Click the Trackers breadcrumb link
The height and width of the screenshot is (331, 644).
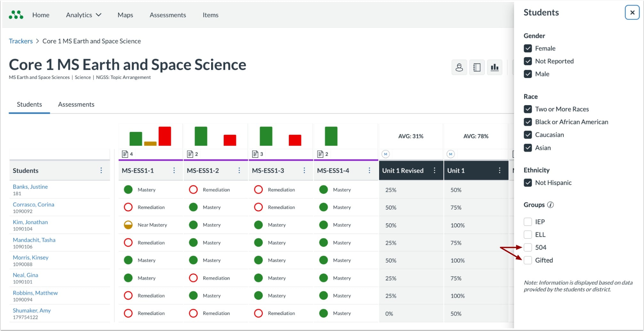pyautogui.click(x=21, y=41)
